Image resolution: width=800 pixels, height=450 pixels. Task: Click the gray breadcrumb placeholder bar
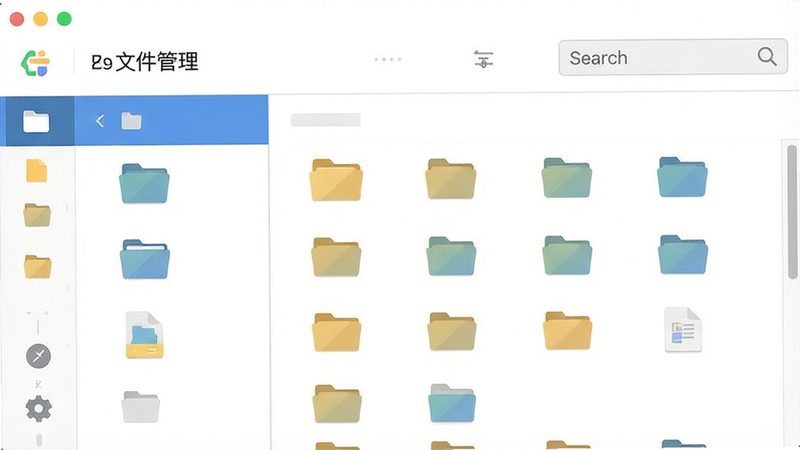(x=326, y=120)
